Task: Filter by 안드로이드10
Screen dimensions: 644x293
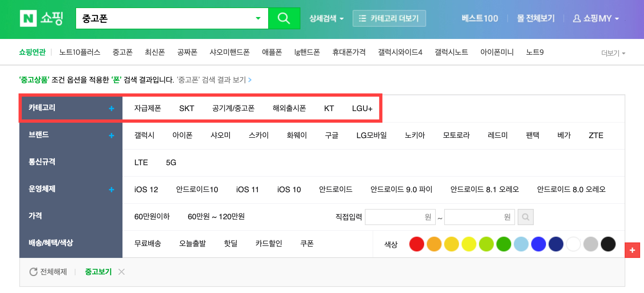Action: pos(197,189)
